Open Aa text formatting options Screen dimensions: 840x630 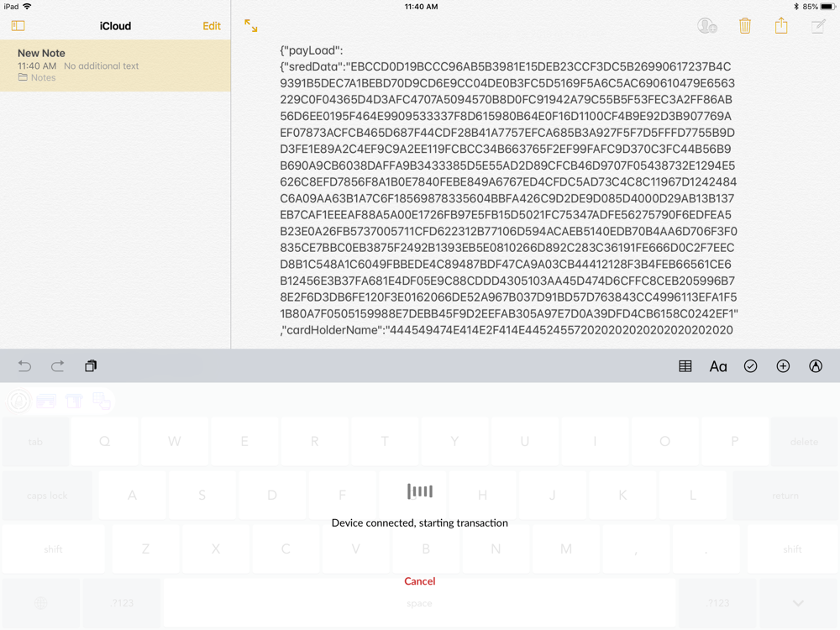(x=718, y=366)
